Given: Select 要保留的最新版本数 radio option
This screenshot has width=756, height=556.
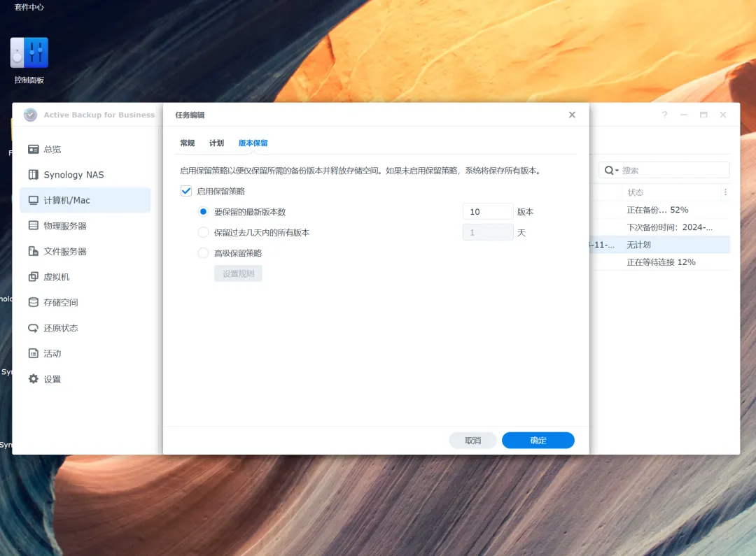Looking at the screenshot, I should [x=204, y=211].
